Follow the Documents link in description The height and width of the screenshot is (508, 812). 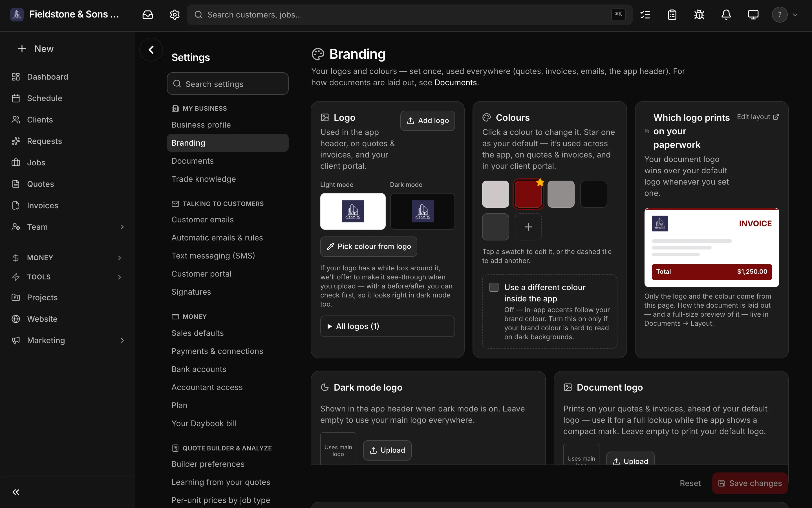click(x=456, y=83)
